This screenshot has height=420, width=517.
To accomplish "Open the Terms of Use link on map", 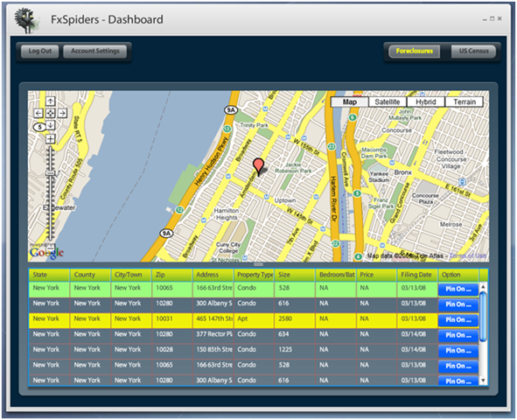I will pos(467,255).
